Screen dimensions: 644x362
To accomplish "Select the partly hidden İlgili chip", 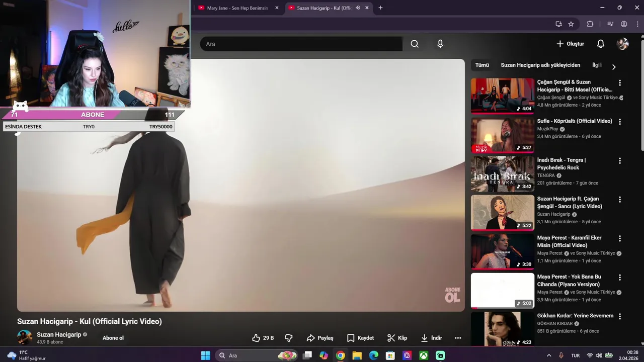I will [x=597, y=65].
